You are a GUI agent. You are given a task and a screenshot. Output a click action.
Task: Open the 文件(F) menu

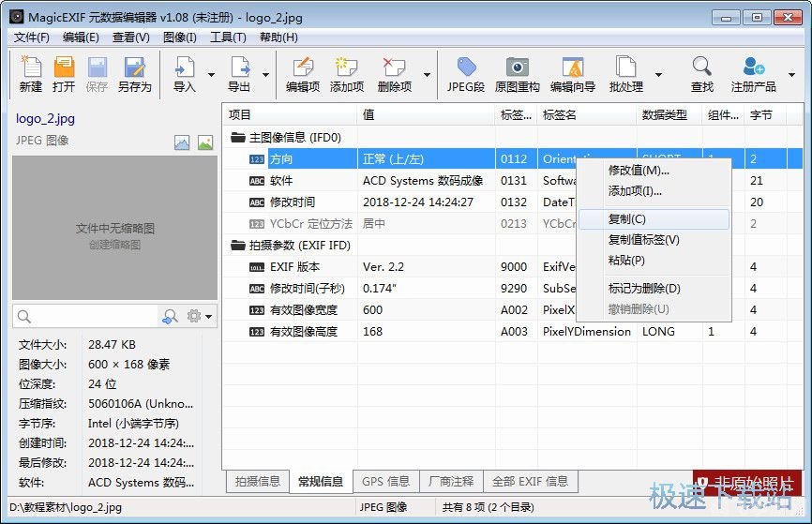32,37
